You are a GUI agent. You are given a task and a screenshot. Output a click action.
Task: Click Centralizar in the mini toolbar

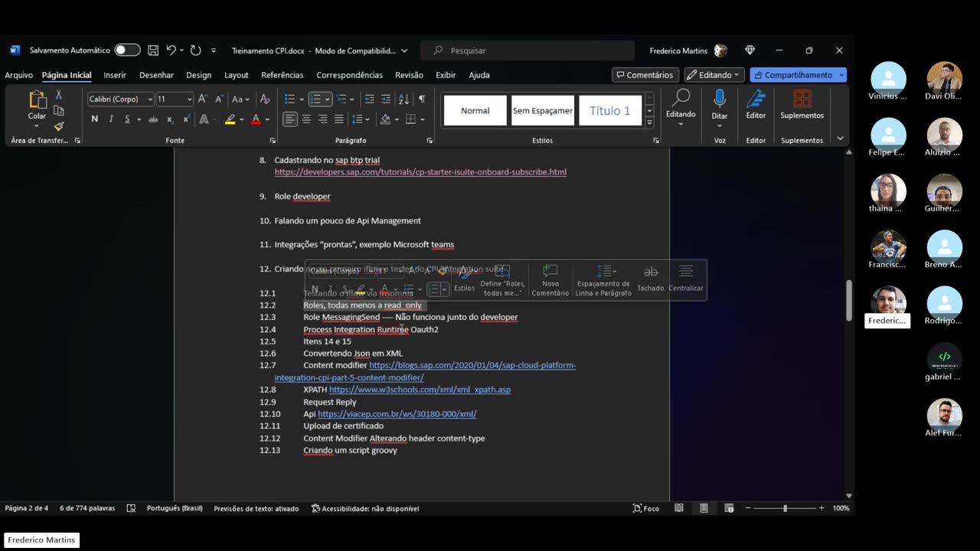[x=686, y=279]
